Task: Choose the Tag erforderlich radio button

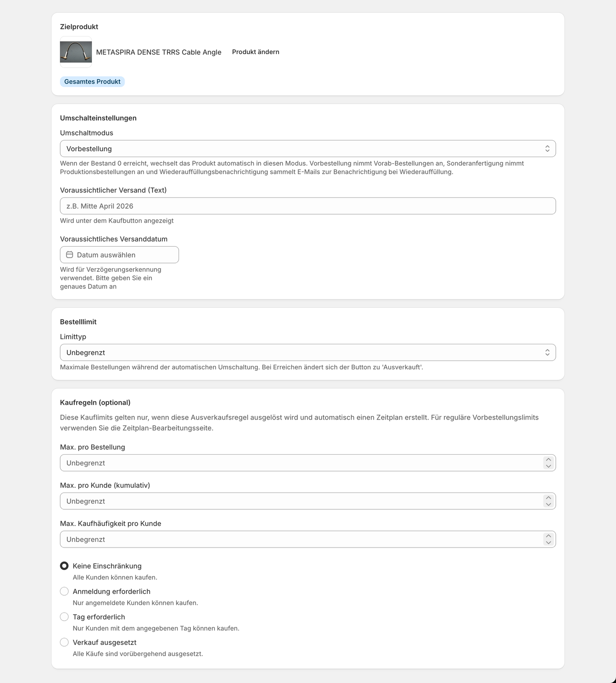Action: tap(64, 617)
